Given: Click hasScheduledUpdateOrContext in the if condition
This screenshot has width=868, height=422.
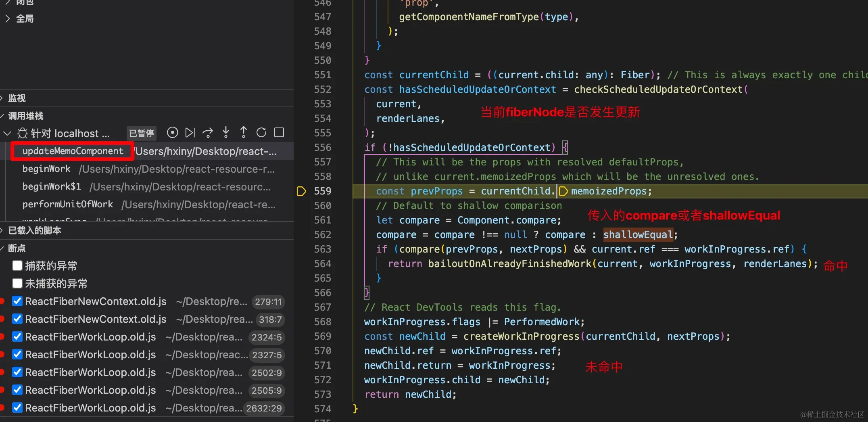Looking at the screenshot, I should pos(472,148).
